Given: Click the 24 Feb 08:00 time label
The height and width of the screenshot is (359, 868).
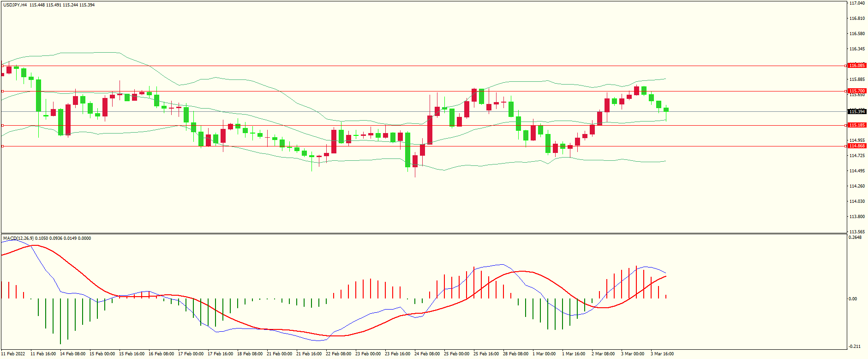Looking at the screenshot, I should coord(427,354).
